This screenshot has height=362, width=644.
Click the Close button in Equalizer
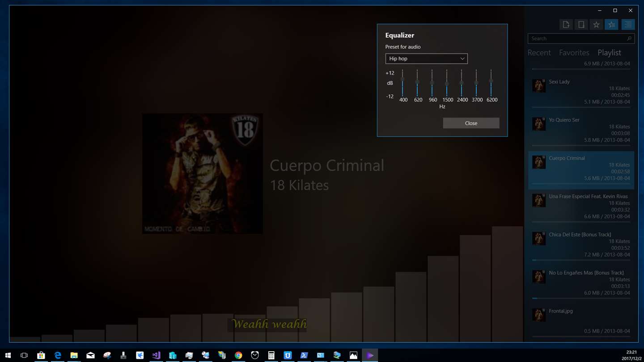471,123
